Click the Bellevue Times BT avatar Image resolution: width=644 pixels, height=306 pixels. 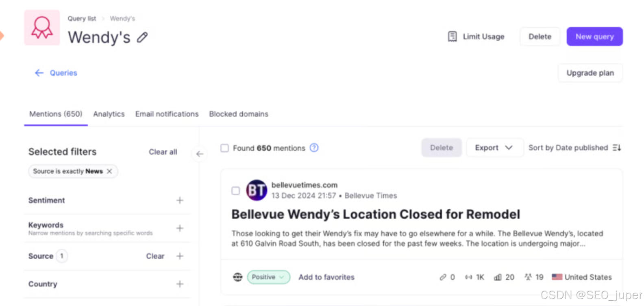point(257,190)
